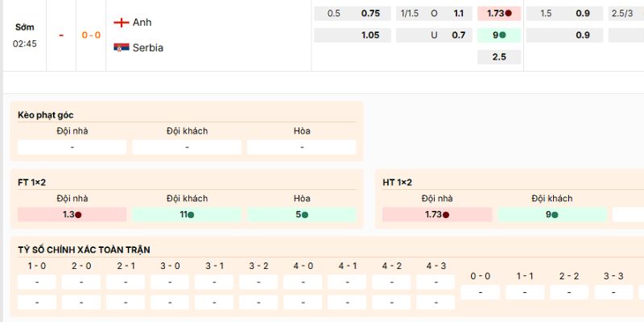Open the Serbia team link
Screen dimensions: 644x322
(x=147, y=47)
